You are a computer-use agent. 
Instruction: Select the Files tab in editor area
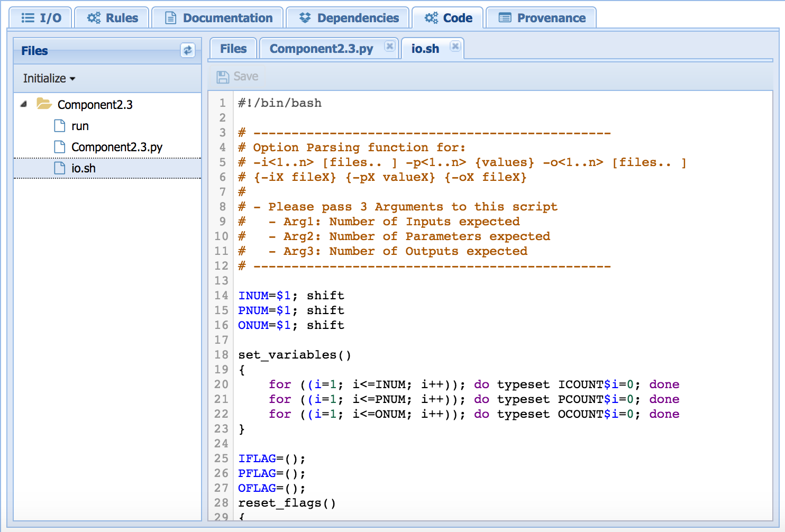(x=233, y=49)
